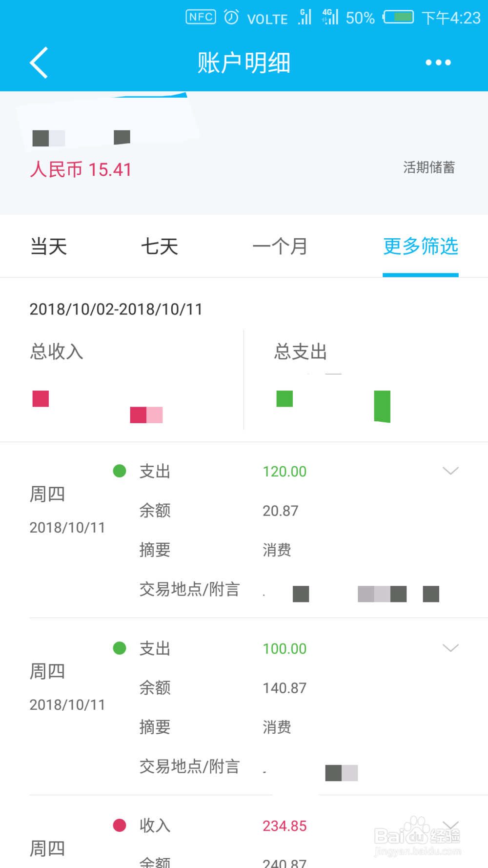Viewport: 488px width, 868px height.
Task: Expand the 234.85 income entry chevron
Action: (x=450, y=825)
